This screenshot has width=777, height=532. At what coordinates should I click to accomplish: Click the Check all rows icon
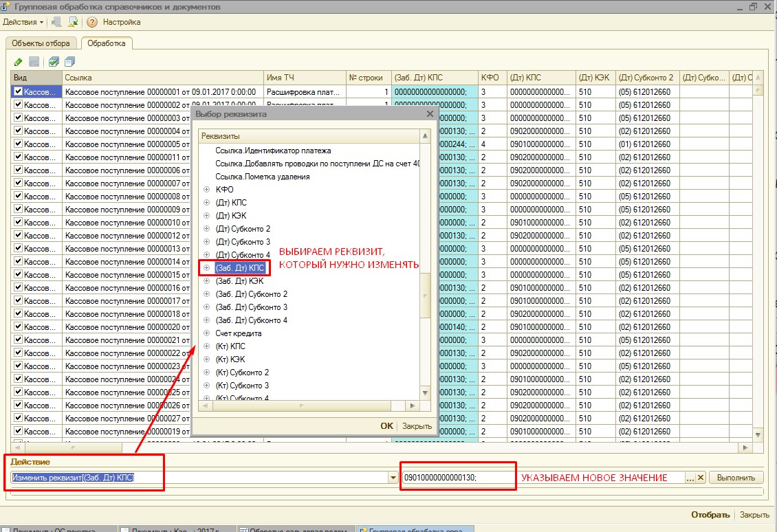click(x=54, y=62)
